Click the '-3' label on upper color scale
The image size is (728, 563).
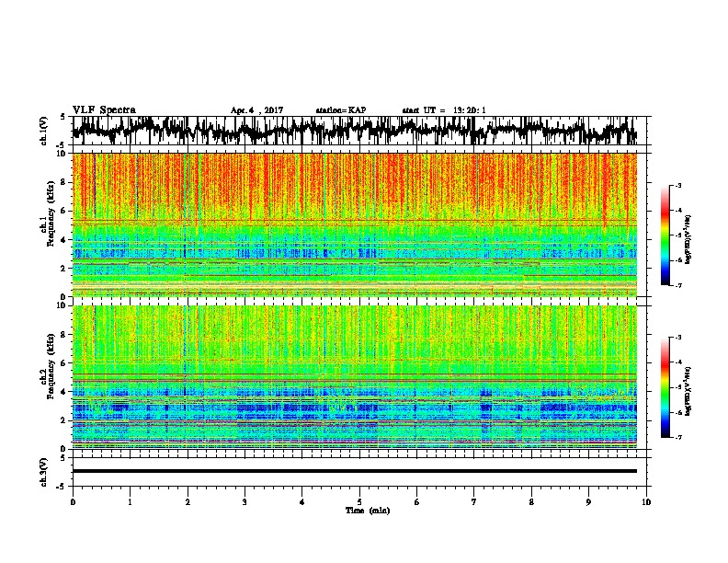click(x=677, y=186)
